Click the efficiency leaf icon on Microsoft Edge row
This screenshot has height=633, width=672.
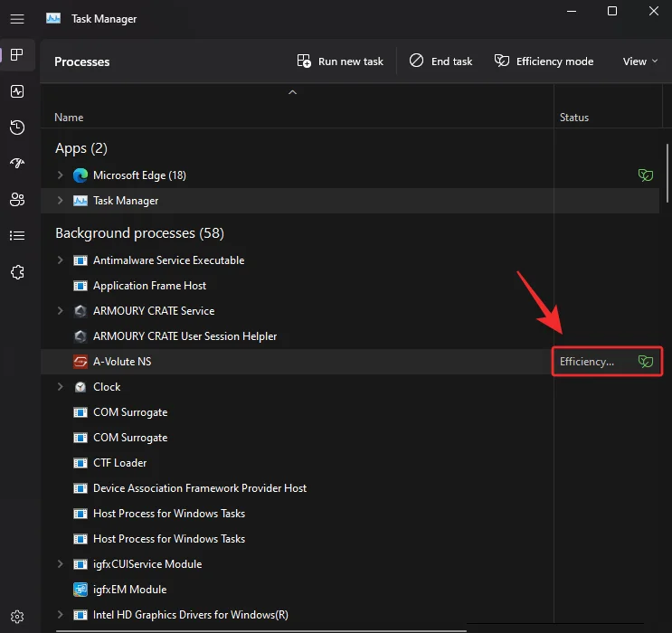(x=646, y=175)
